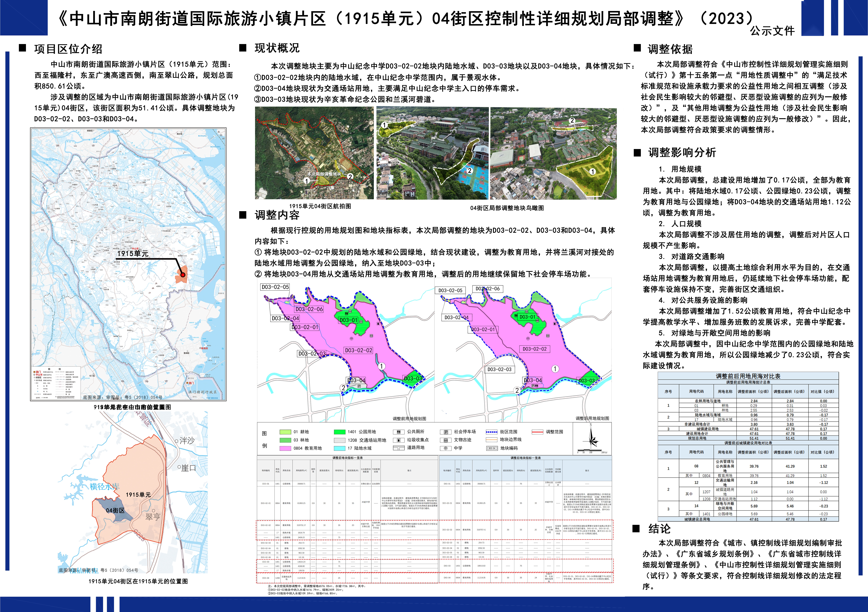Click the black square bullet beside 调整影响分析
The height and width of the screenshot is (612, 868).
(637, 153)
